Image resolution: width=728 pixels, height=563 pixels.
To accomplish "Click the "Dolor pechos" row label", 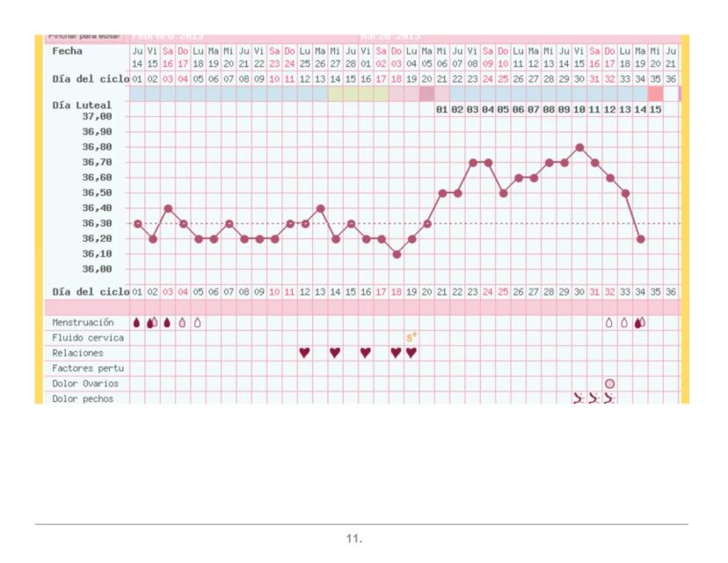I will coord(83,398).
